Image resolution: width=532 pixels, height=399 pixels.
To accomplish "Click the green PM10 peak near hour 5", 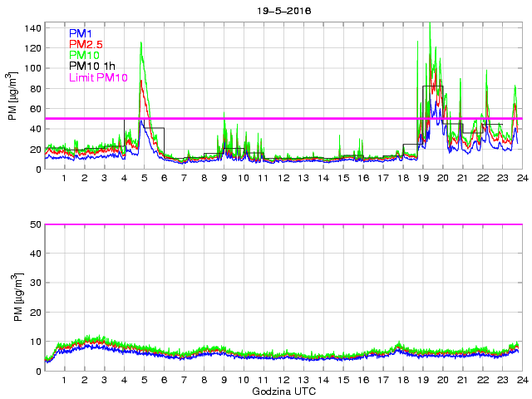I will tap(141, 43).
